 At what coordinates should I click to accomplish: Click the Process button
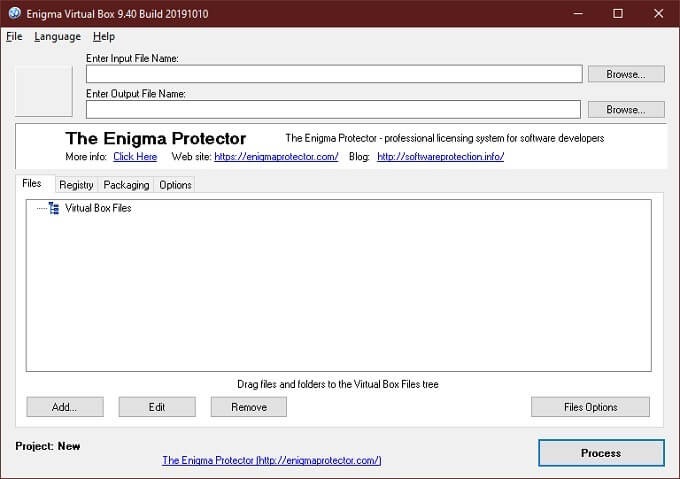point(601,453)
